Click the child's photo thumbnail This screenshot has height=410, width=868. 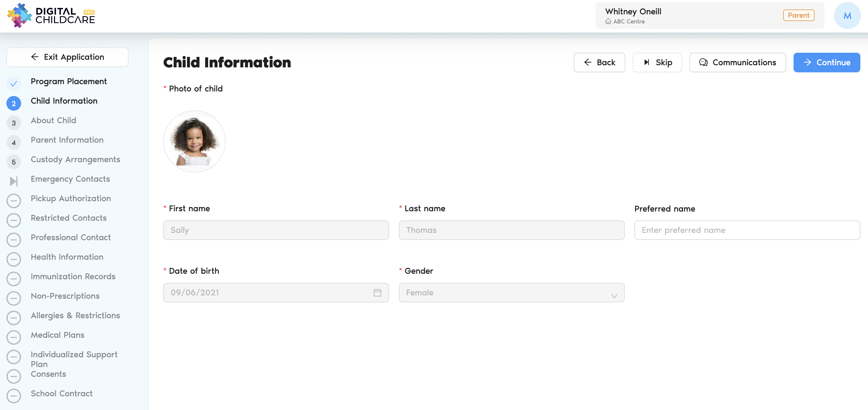coord(194,141)
